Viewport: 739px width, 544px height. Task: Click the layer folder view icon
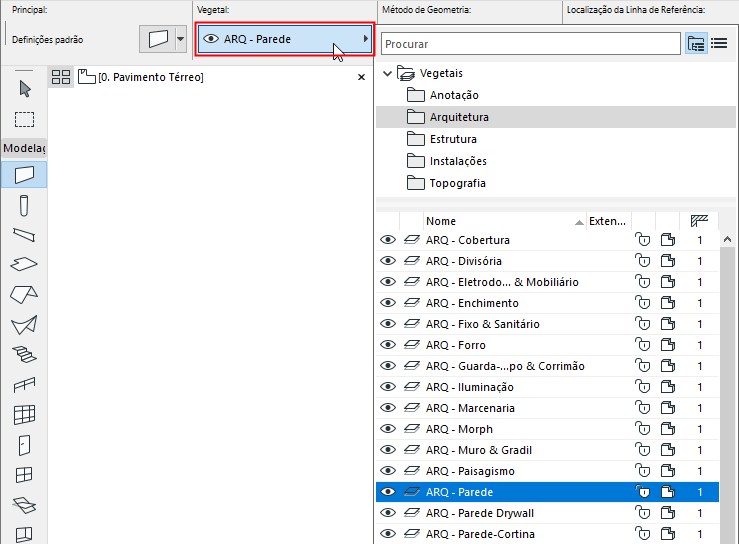click(696, 44)
